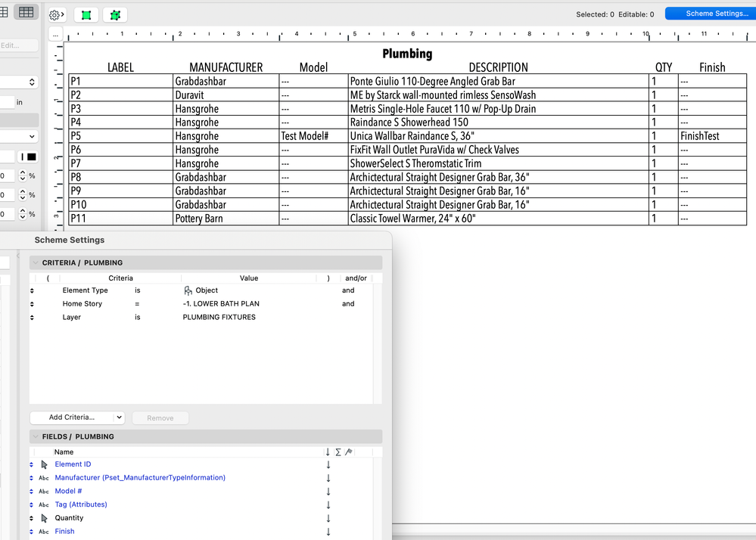Switch to the multi-column grid view at top left
The height and width of the screenshot is (540, 756).
pos(27,11)
